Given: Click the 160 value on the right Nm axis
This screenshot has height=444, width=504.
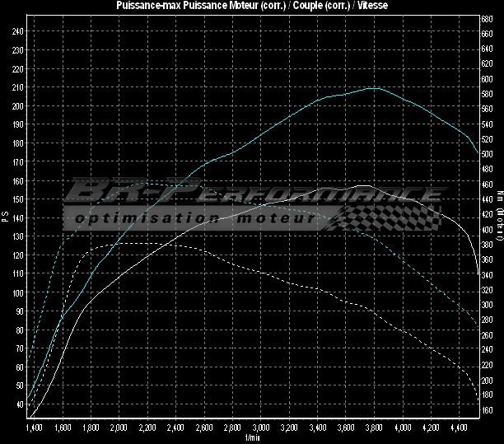Looking at the screenshot, I should 488,409.
